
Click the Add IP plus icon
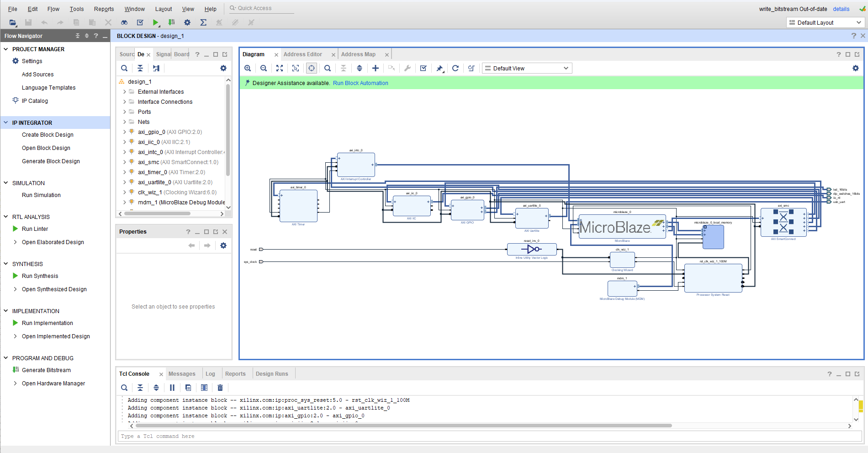click(376, 68)
